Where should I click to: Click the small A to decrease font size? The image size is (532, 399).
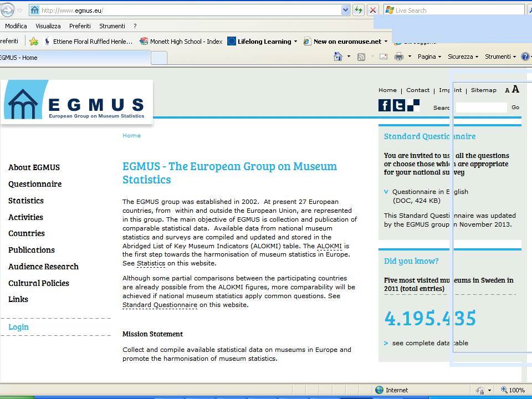(507, 90)
